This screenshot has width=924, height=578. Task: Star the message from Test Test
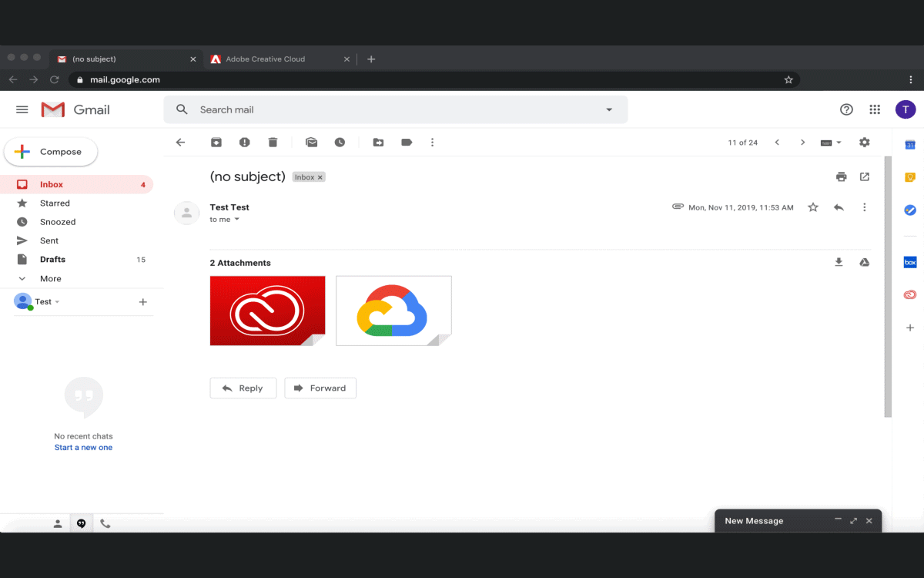click(x=812, y=207)
